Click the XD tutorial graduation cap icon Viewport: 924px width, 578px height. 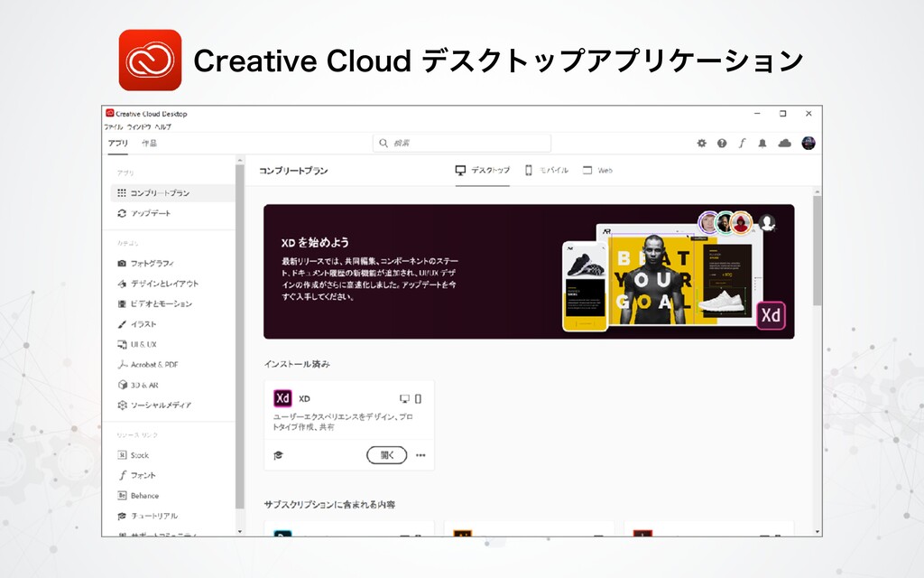pos(279,455)
